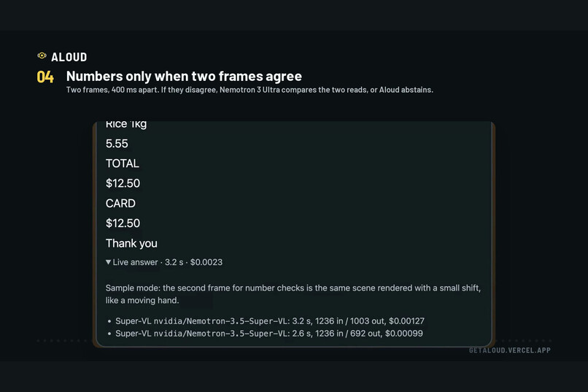This screenshot has height=392, width=588.
Task: Select the $12.50 amount under CARD
Action: 123,223
